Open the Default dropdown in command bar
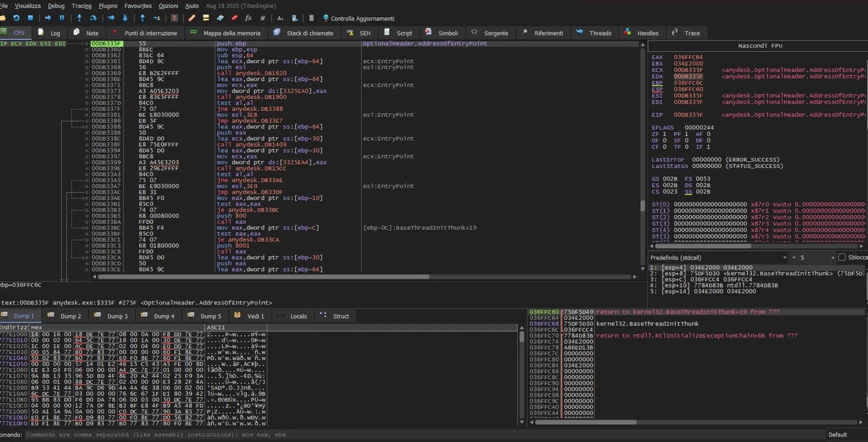This screenshot has width=868, height=442. [845, 435]
